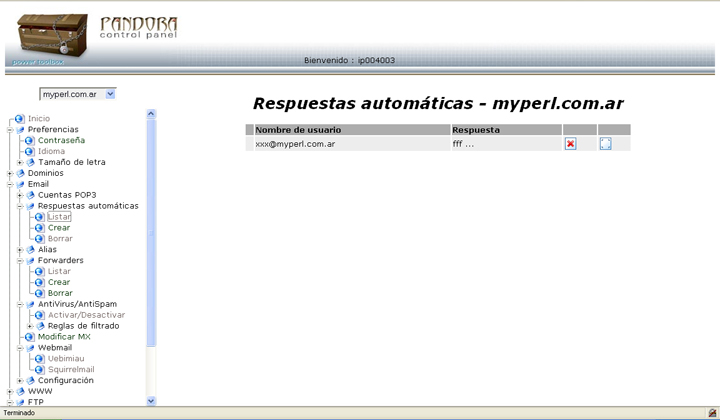Delete the xxx@myperl.com.ar auto-response via red X
Screen dimensions: 720x420
[570, 144]
